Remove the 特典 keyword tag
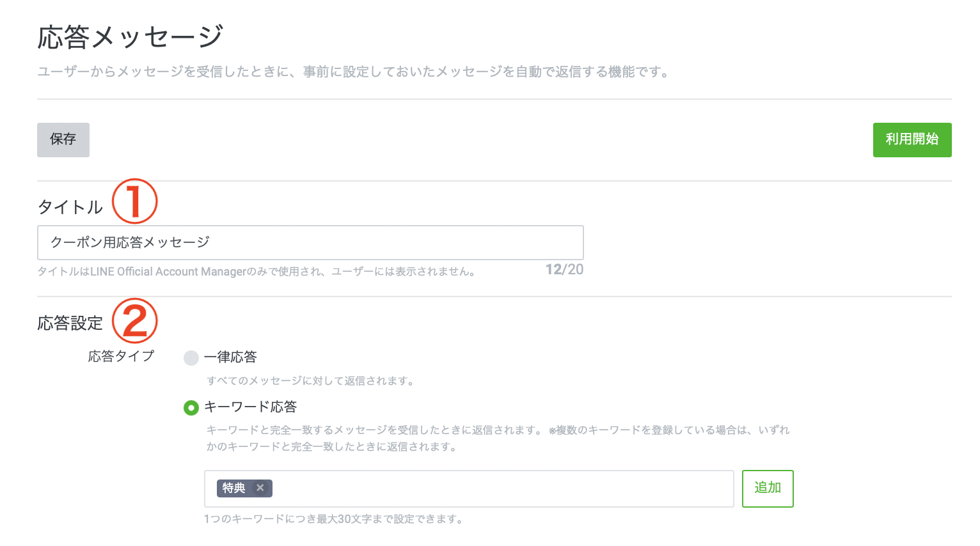This screenshot has width=980, height=546. point(260,488)
